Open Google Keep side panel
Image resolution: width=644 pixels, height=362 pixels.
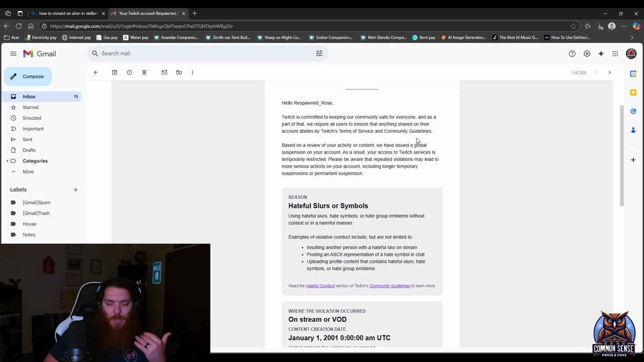pos(633,93)
